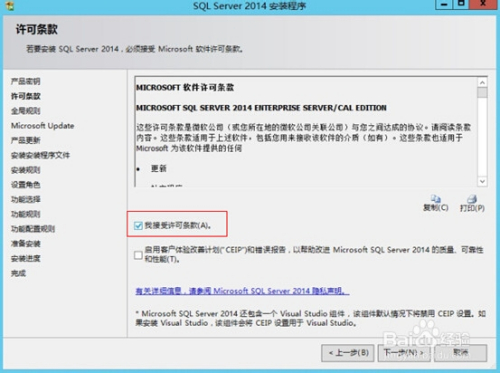Go back with the 上一步(B) button
The image size is (500, 373).
coord(348,353)
